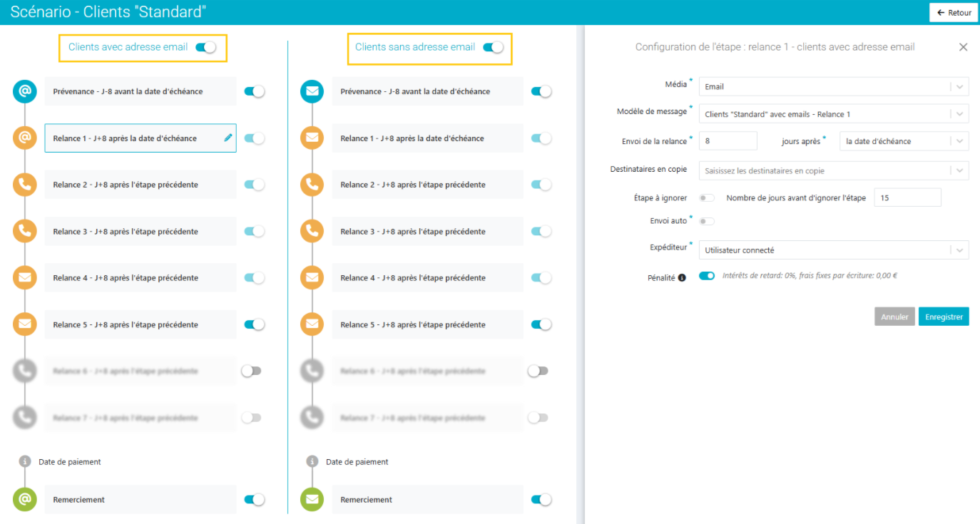Toggle the 'Clients sans adresse email' switch
The width and height of the screenshot is (980, 524).
click(493, 47)
